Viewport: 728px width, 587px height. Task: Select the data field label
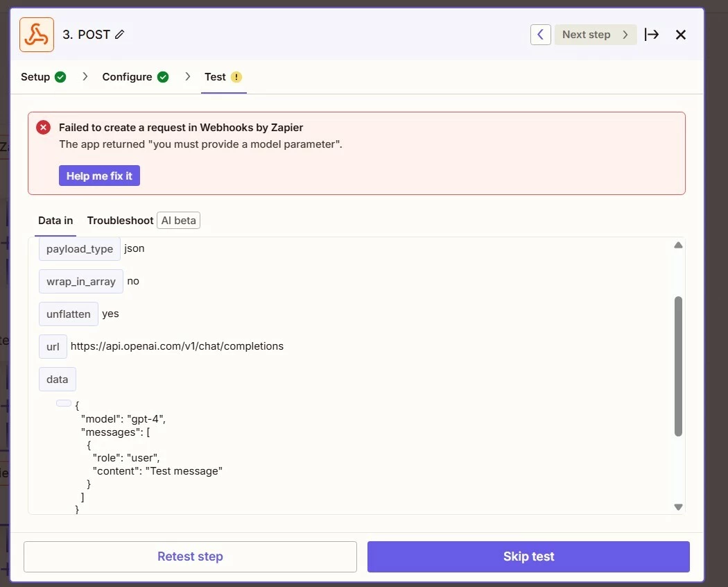[57, 380]
